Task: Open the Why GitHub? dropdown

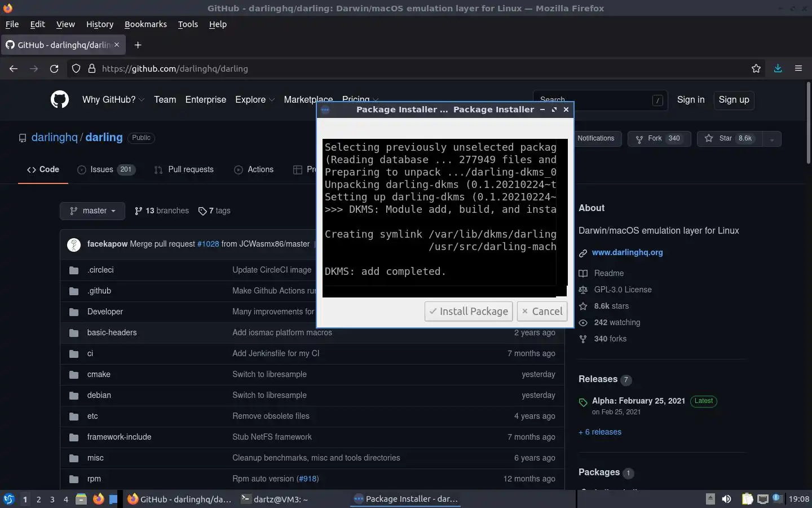Action: (x=113, y=99)
